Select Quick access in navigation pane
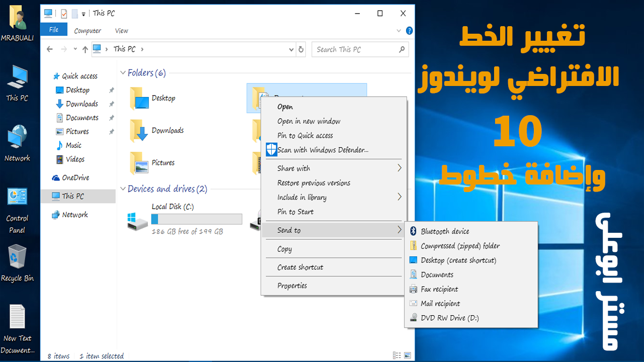Viewport: 644px width, 362px height. click(x=75, y=76)
